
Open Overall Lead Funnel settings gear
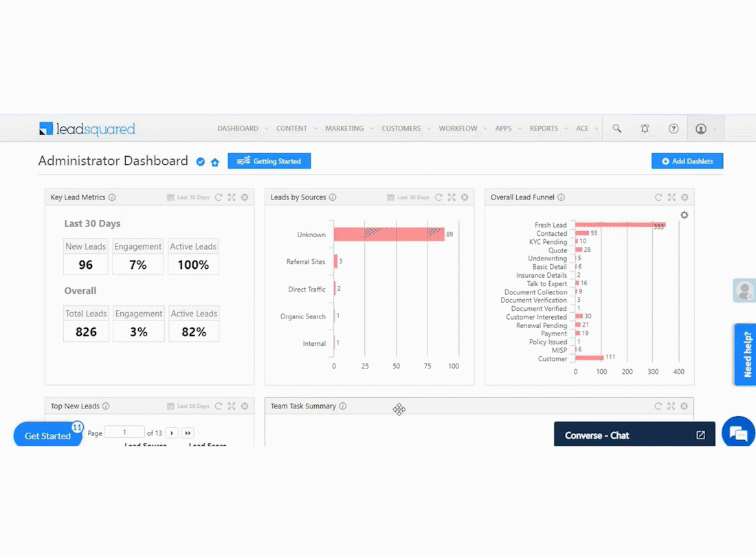[x=684, y=215]
